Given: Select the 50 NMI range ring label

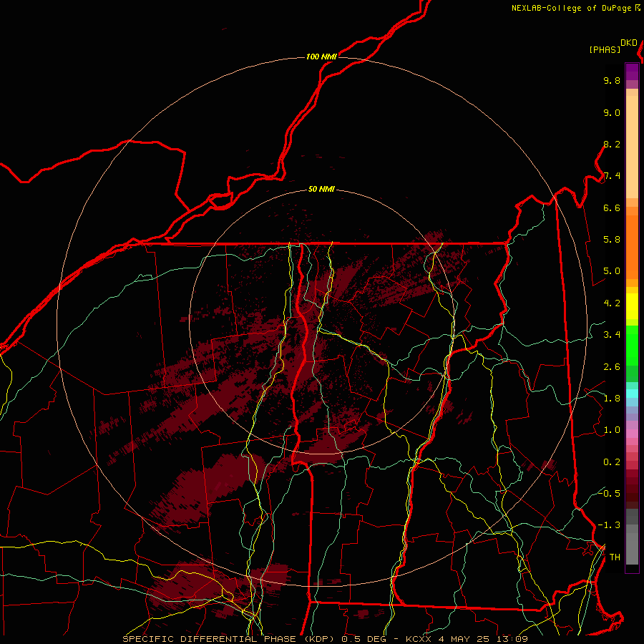Looking at the screenshot, I should 321,189.
